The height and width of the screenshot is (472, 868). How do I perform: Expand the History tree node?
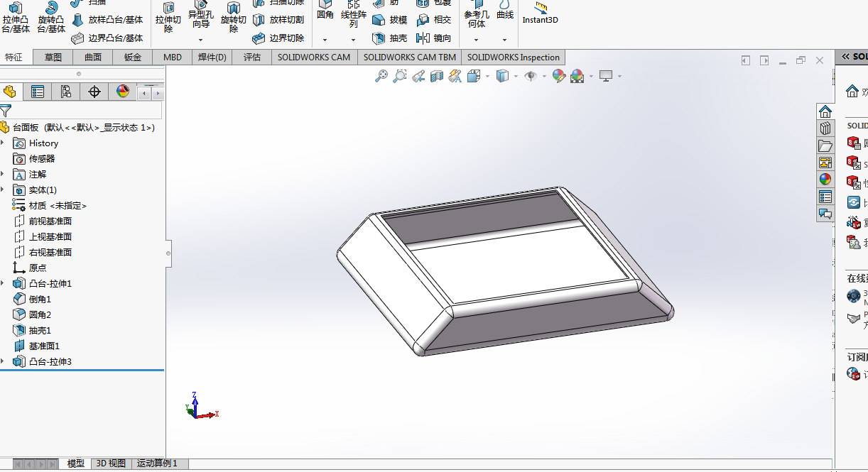(3, 143)
